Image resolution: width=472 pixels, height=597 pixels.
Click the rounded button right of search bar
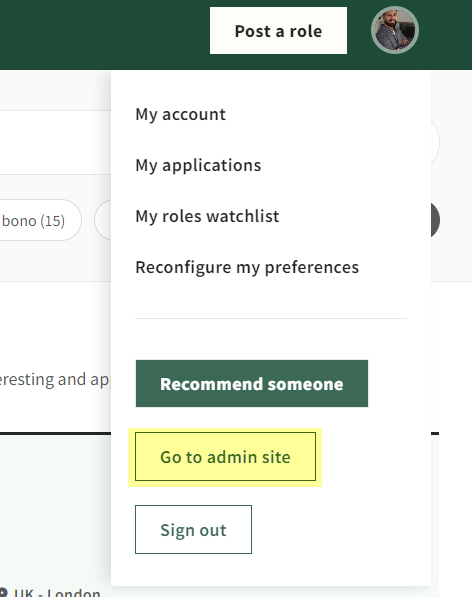pos(435,142)
